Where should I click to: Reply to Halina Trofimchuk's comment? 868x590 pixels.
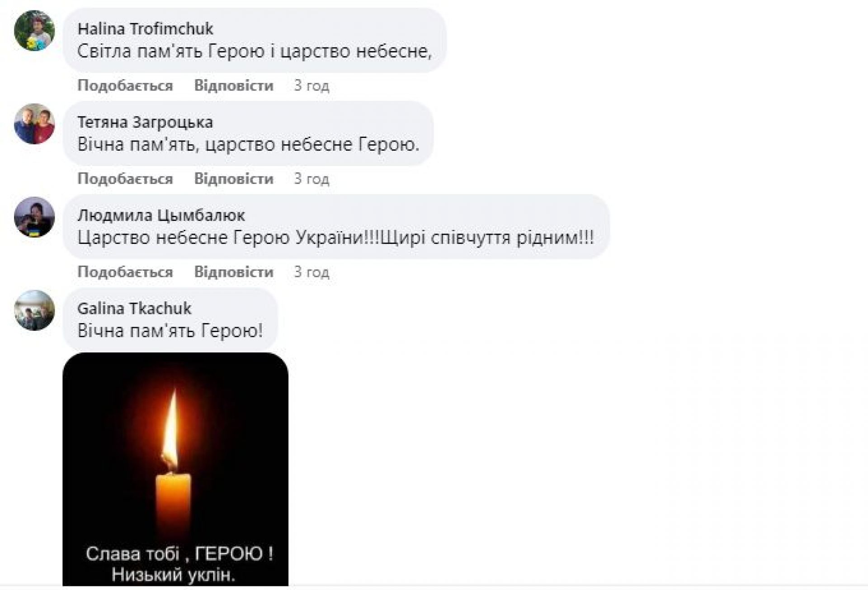pos(234,86)
